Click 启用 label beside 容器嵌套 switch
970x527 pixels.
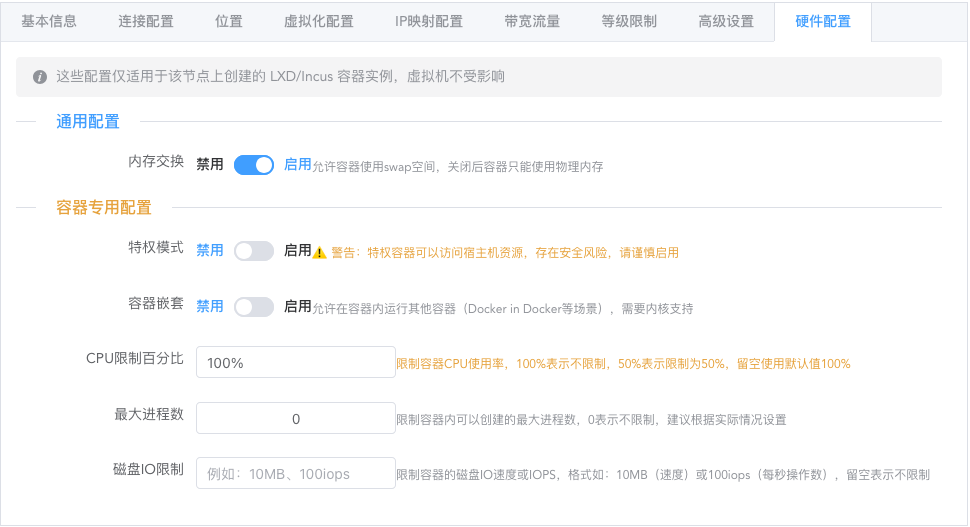pos(298,307)
